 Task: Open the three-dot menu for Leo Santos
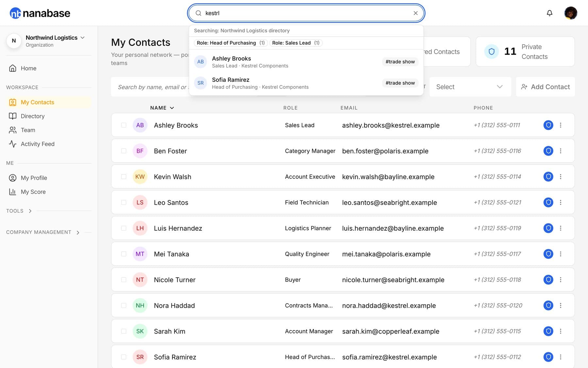coord(561,202)
